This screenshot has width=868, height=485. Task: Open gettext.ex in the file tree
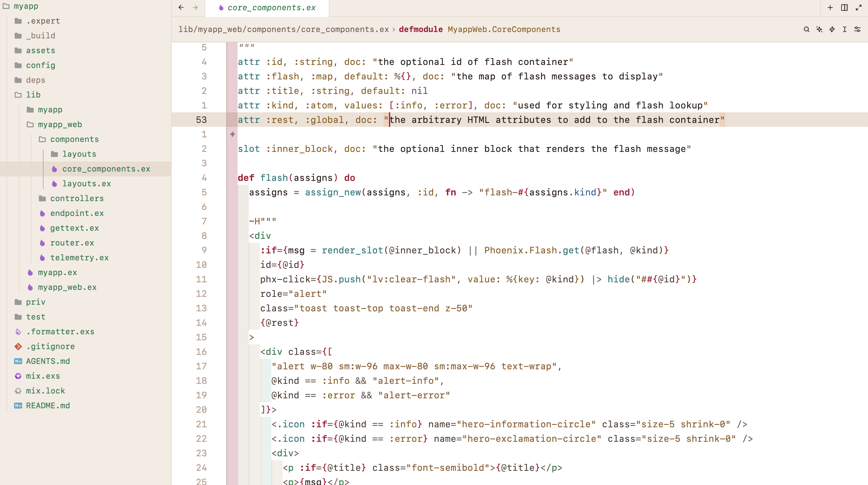[74, 228]
